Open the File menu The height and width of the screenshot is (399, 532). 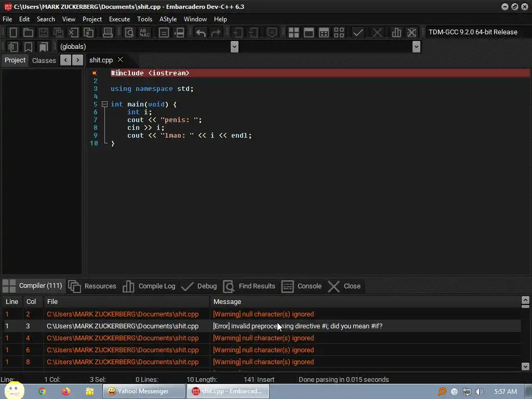[x=7, y=19]
